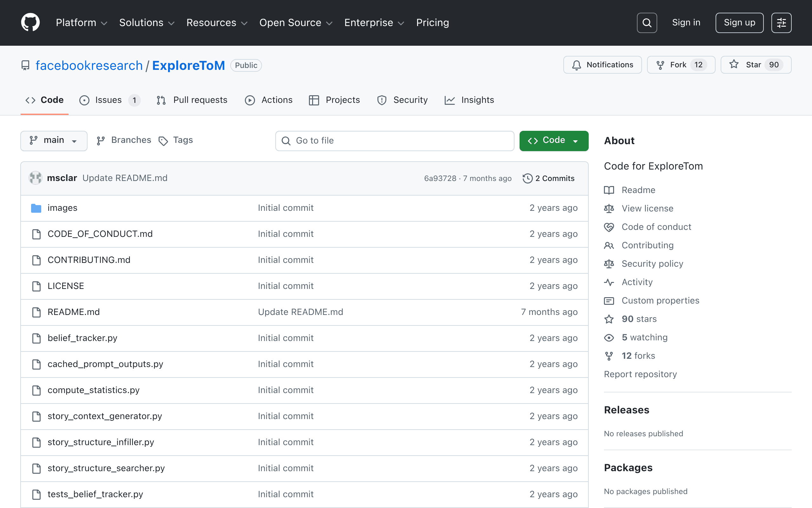The width and height of the screenshot is (812, 508).
Task: Click the file icon for LICENSE
Action: tap(36, 286)
